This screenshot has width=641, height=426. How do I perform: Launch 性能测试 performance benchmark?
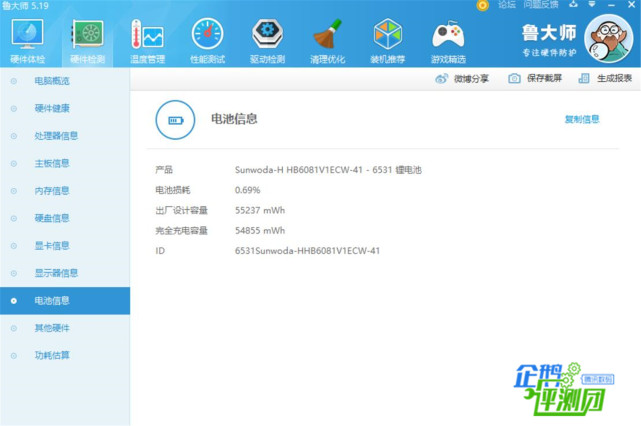point(207,41)
